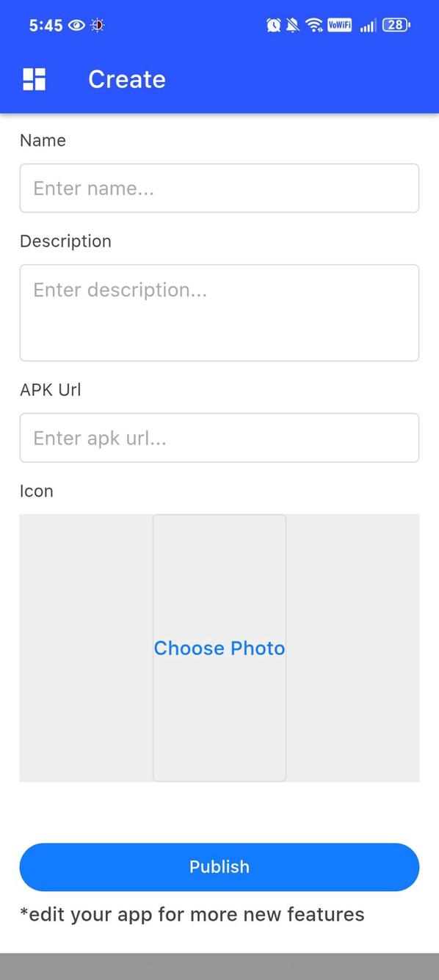Screen dimensions: 439x980
Task: Tap the muted bell notification icon
Action: click(x=293, y=26)
